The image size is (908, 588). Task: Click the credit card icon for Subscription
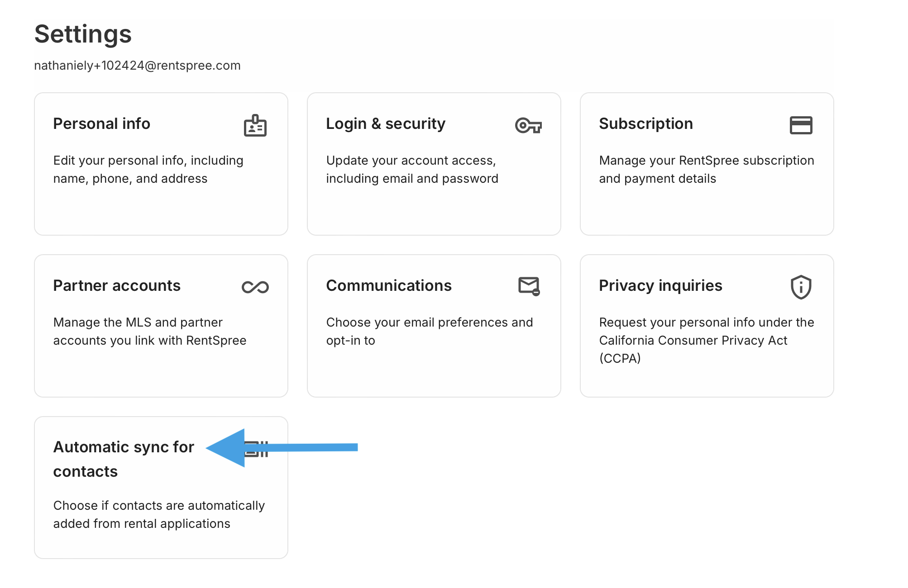801,125
